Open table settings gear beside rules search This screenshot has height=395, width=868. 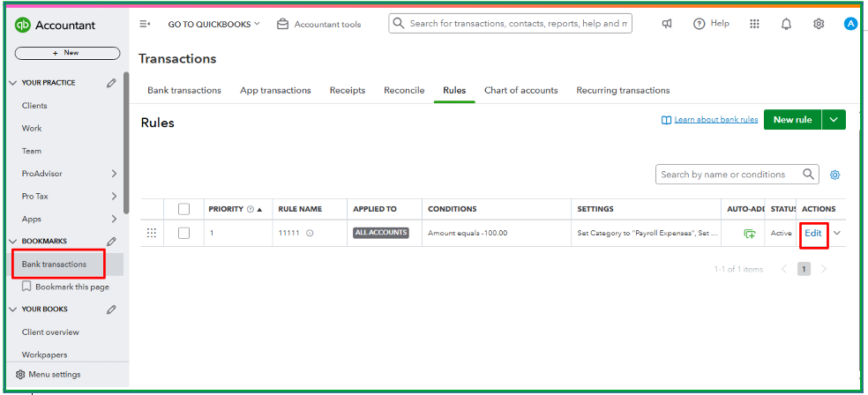[834, 175]
